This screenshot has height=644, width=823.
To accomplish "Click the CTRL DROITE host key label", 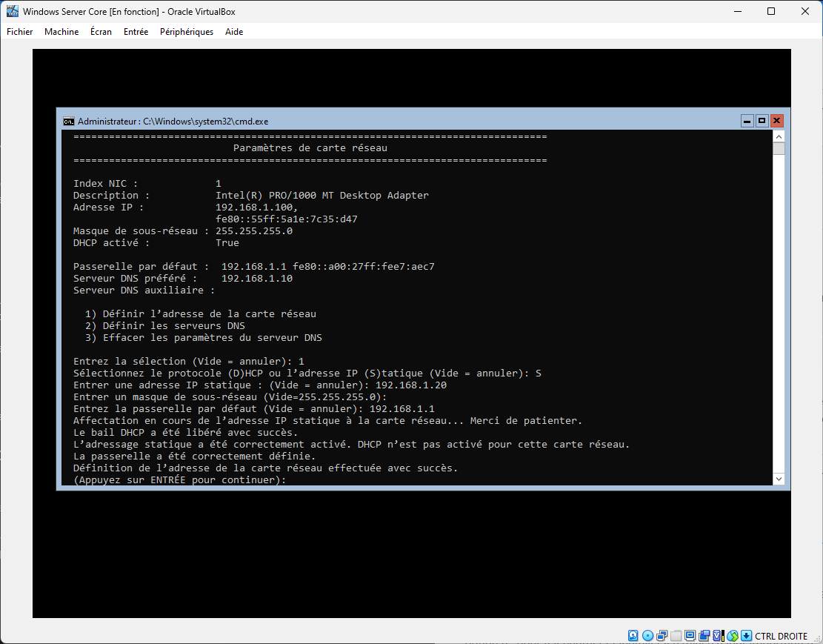I will pyautogui.click(x=781, y=636).
